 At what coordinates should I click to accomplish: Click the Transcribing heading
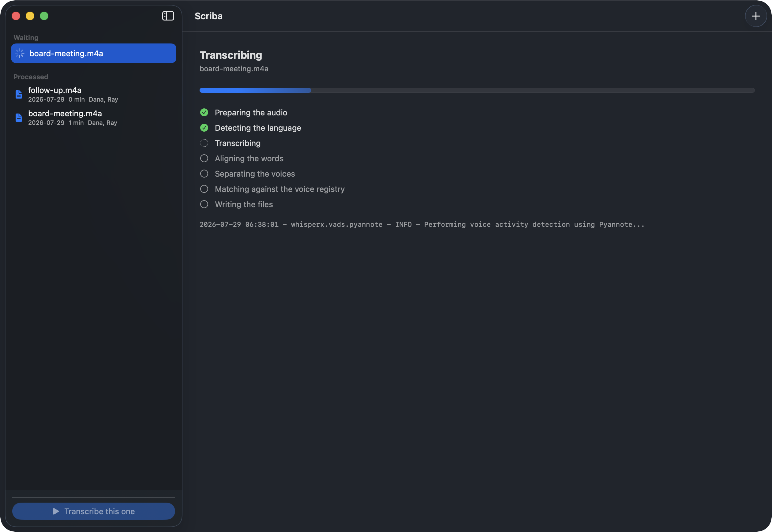(231, 55)
